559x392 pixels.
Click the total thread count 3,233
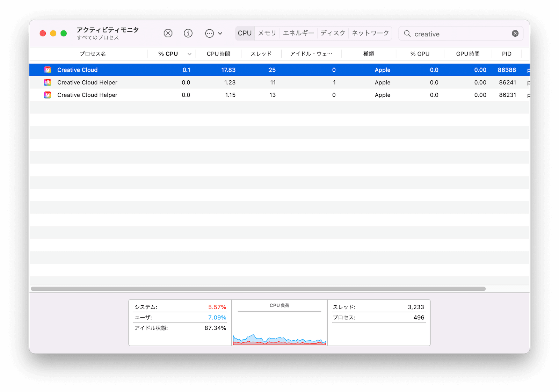tap(416, 307)
